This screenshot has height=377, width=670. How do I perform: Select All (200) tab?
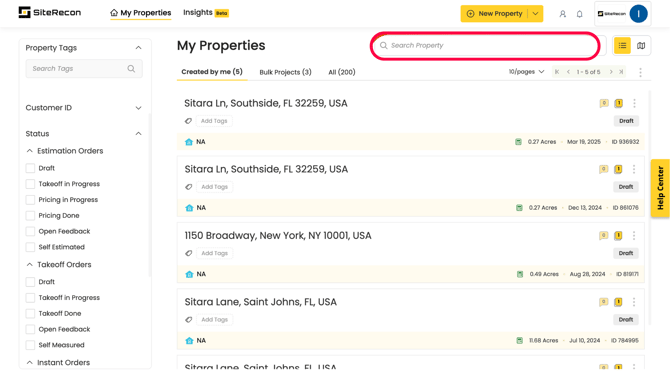342,72
